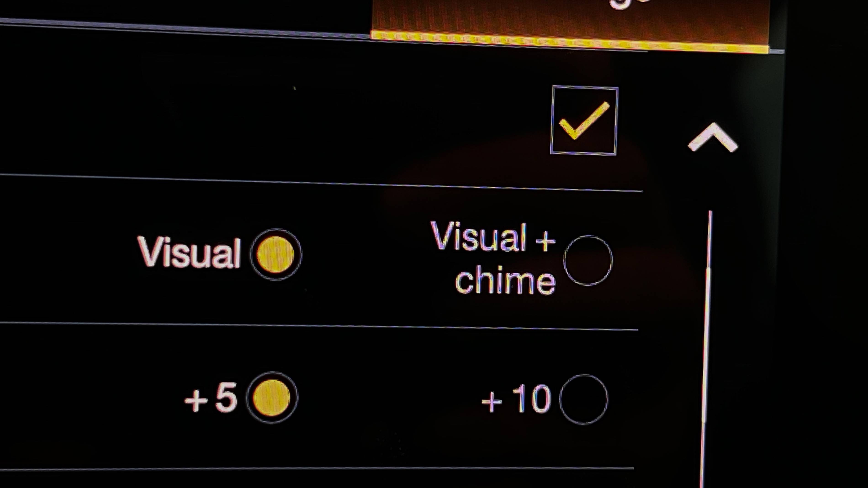Select the Visual alert mode radio button
Image resolution: width=868 pixels, height=488 pixels.
coord(275,253)
